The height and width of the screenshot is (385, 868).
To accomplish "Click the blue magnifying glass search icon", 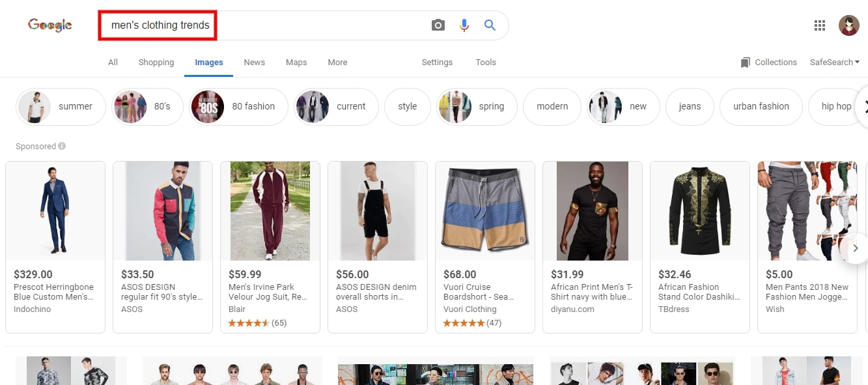I will pyautogui.click(x=490, y=25).
